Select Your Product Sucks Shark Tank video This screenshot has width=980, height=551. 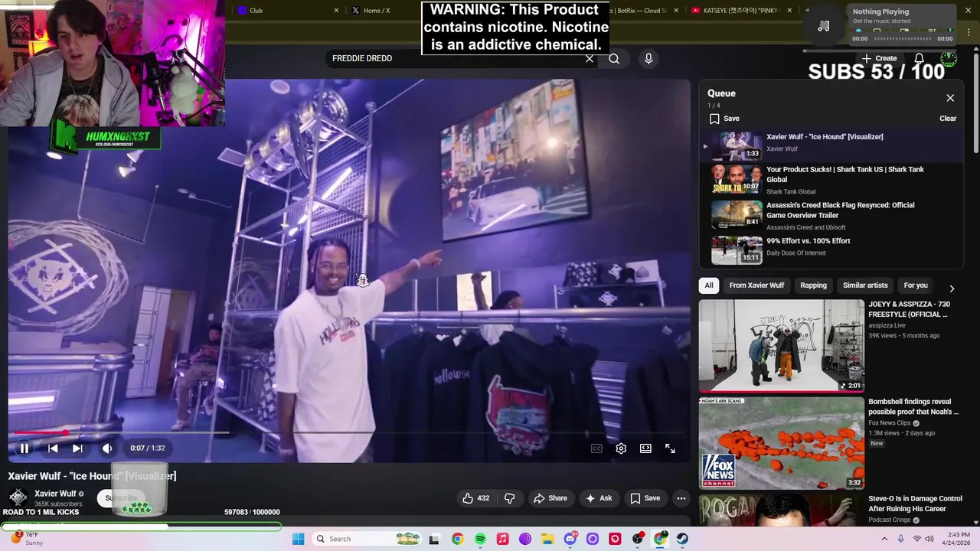click(x=831, y=180)
